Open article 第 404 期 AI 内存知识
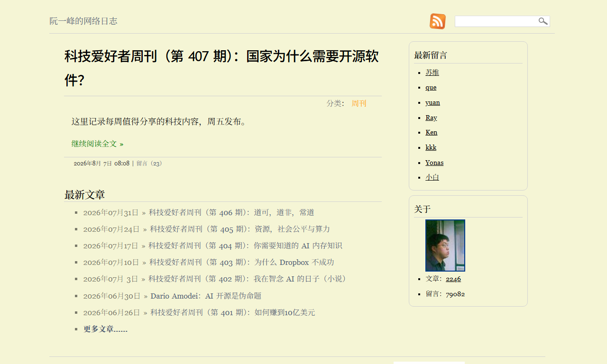This screenshot has width=607, height=364. click(245, 246)
